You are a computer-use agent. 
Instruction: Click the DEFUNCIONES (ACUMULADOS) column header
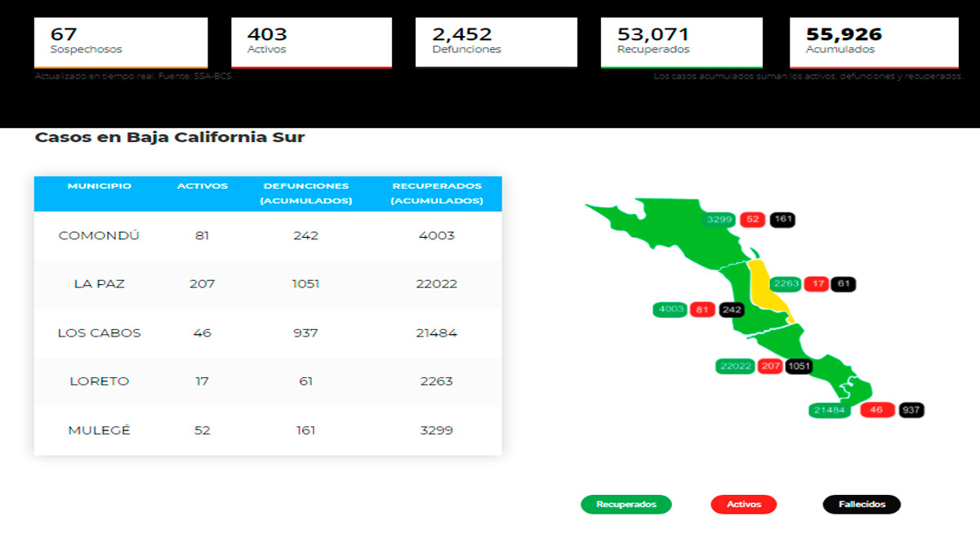tap(306, 194)
